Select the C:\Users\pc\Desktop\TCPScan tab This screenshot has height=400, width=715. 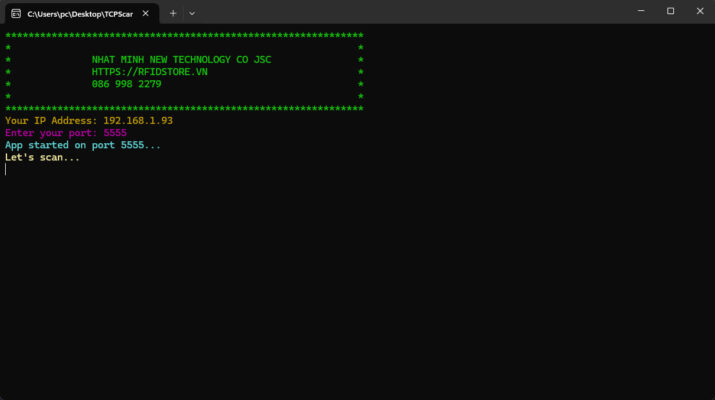click(x=80, y=13)
